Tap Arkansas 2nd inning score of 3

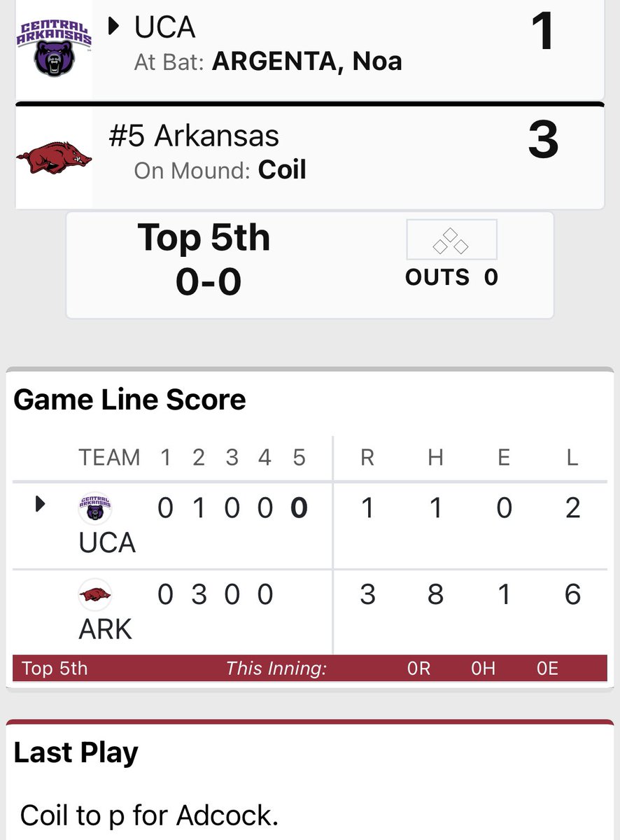(x=199, y=594)
